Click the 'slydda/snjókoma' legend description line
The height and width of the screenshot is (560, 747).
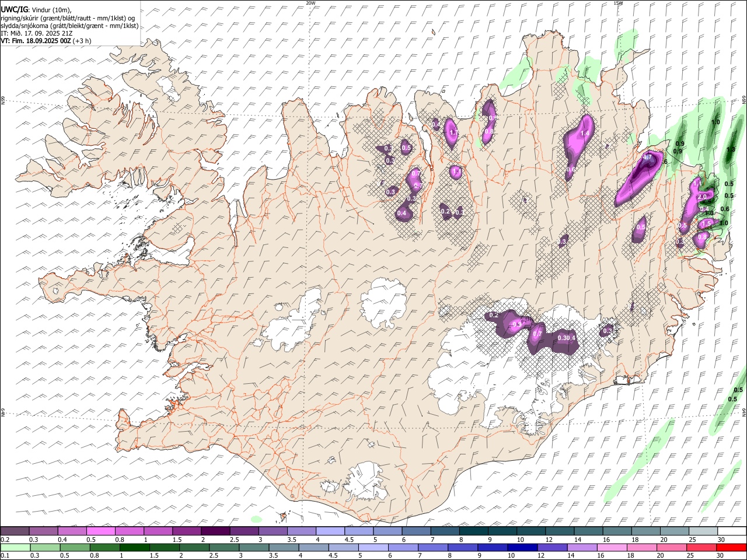pyautogui.click(x=69, y=26)
